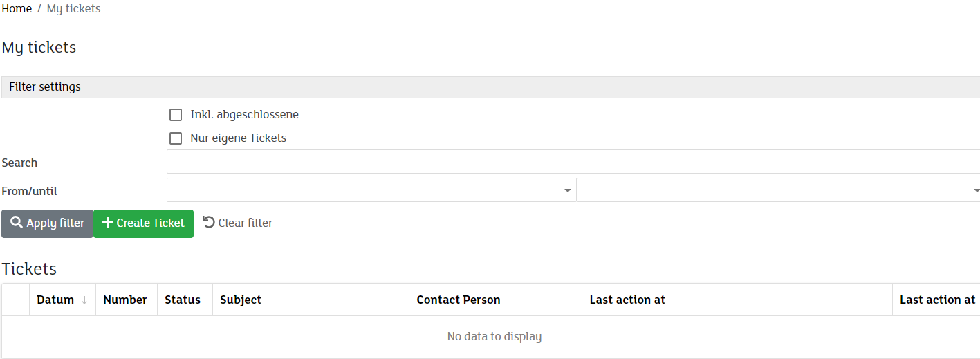The width and height of the screenshot is (980, 359).
Task: Sort tickets by the Status column
Action: click(x=183, y=300)
